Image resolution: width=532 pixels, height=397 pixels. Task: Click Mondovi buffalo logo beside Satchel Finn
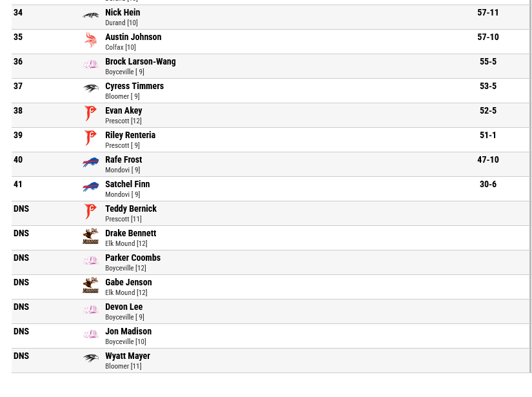click(90, 187)
